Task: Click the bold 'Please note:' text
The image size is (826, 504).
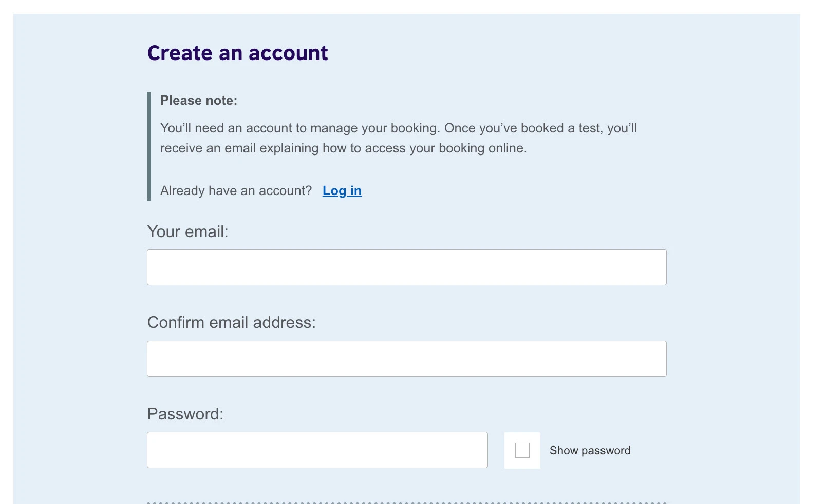Action: (x=199, y=100)
